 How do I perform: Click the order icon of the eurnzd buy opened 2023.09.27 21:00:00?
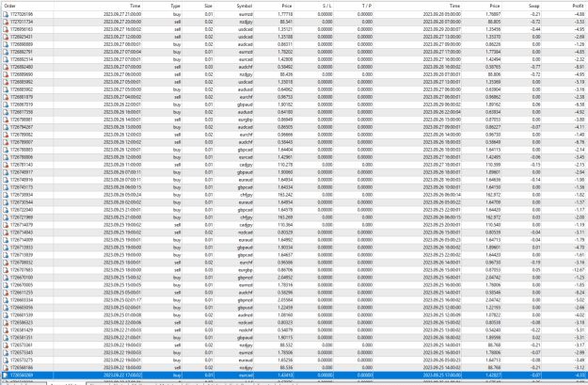6,14
